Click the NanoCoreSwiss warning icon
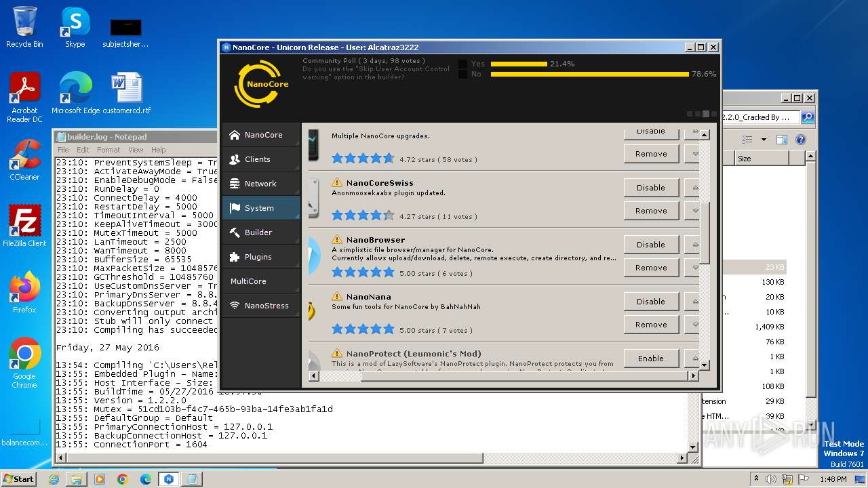The height and width of the screenshot is (488, 868). pos(337,182)
